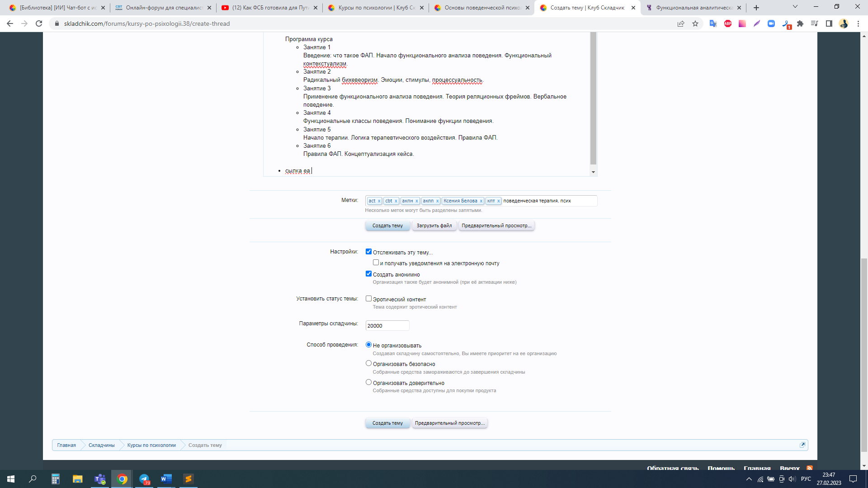This screenshot has width=868, height=488.
Task: Open Chrome's media control icon
Action: pos(814,23)
